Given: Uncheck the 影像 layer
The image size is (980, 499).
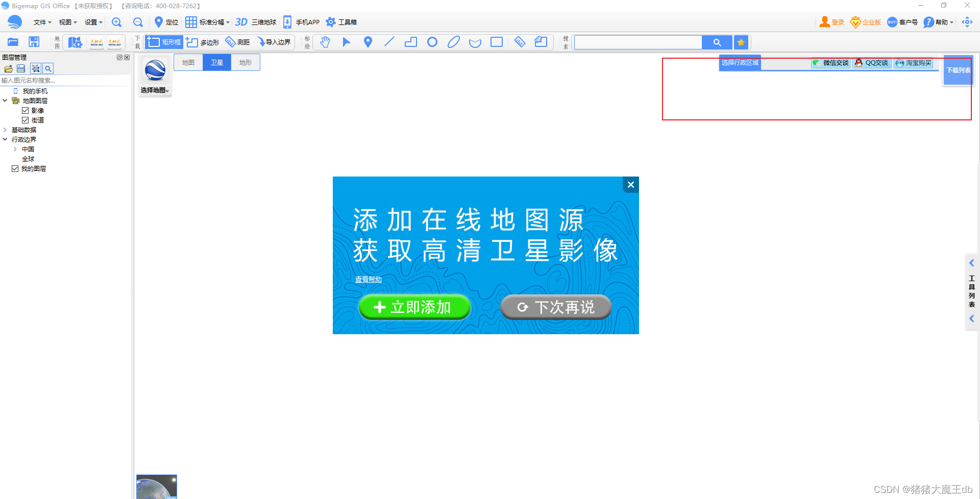Looking at the screenshot, I should tap(26, 110).
